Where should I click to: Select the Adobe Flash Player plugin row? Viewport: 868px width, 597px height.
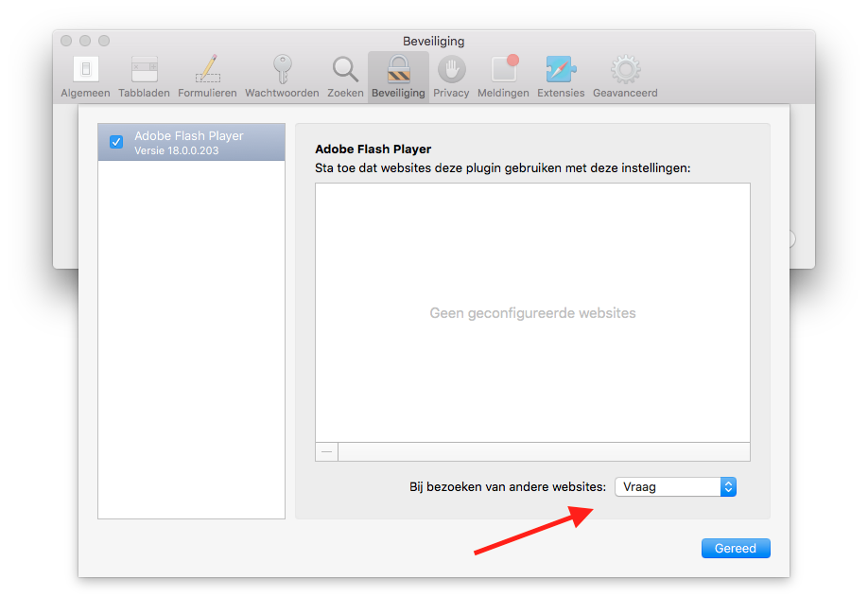tap(199, 142)
